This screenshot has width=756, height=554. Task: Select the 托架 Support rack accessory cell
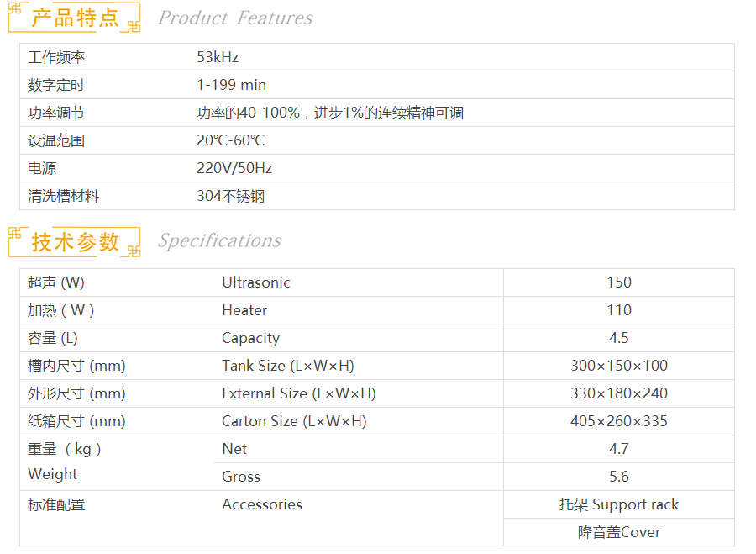click(x=619, y=504)
